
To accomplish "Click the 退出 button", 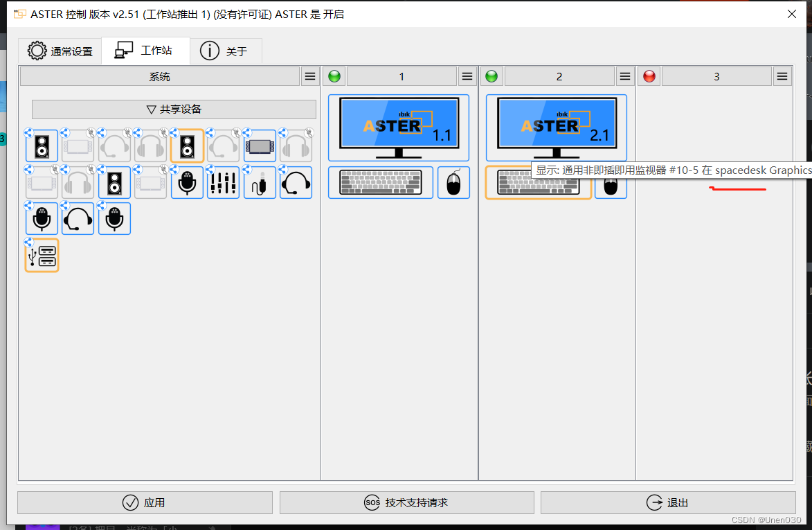I will point(668,502).
